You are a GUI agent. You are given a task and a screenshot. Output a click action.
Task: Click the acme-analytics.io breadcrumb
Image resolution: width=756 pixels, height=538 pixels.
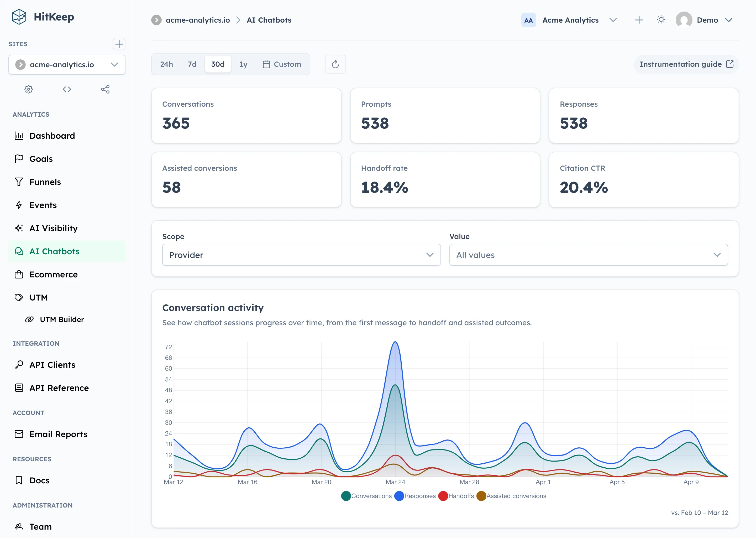tap(198, 20)
